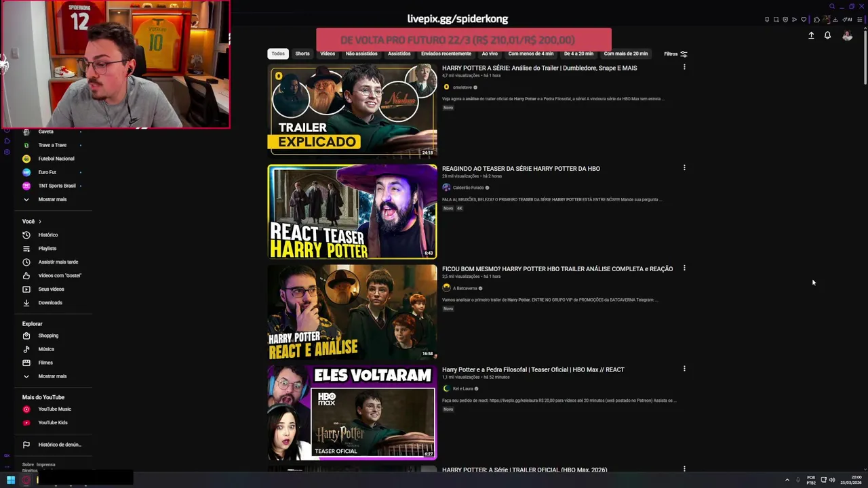This screenshot has width=868, height=488.
Task: Open YouTube notifications bell
Action: click(x=827, y=35)
